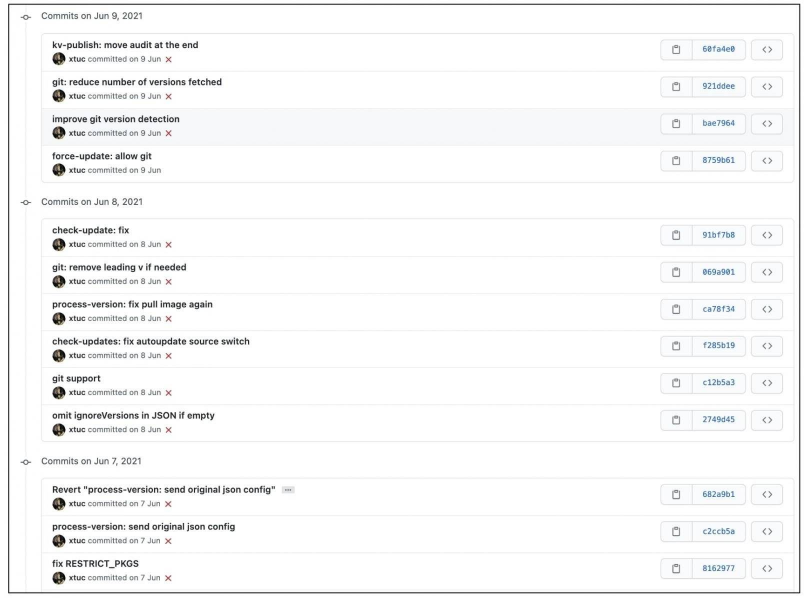Click xtuc author name on force-update commit
The height and width of the screenshot is (598, 808).
[76, 171]
